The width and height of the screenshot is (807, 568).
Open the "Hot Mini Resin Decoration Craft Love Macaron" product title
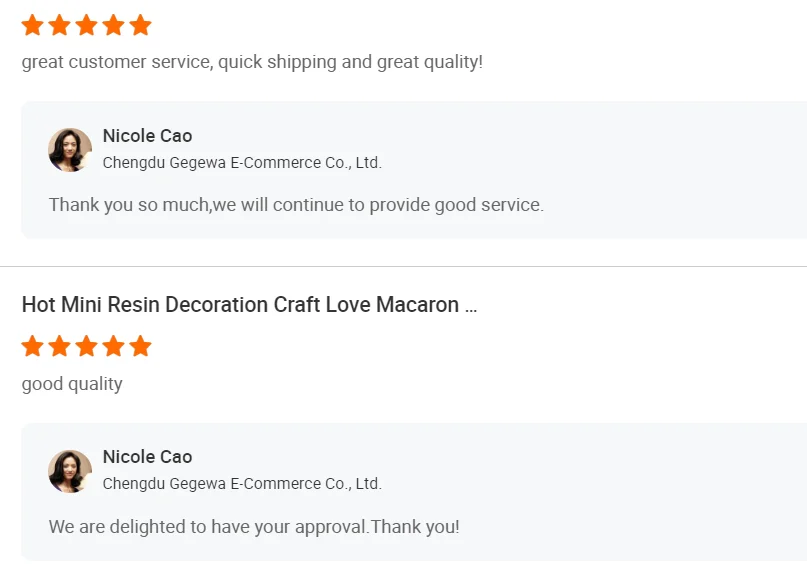[x=249, y=305]
